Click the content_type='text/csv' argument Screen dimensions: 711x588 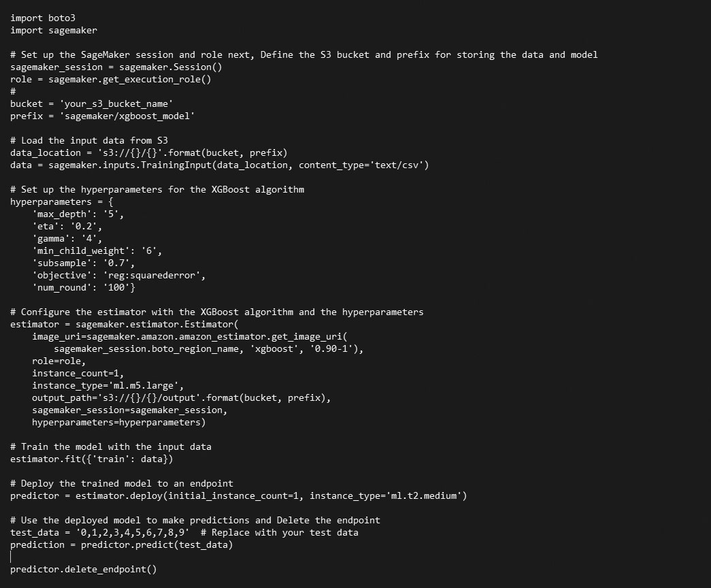pyautogui.click(x=363, y=165)
